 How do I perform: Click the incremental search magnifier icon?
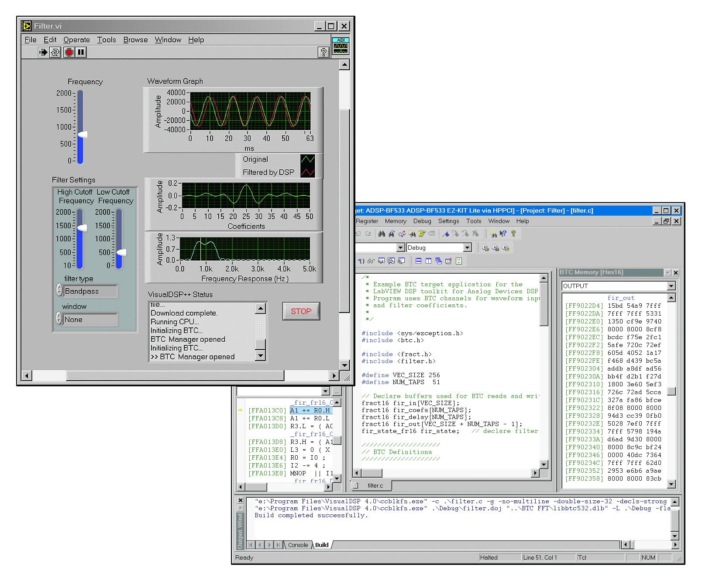click(402, 234)
